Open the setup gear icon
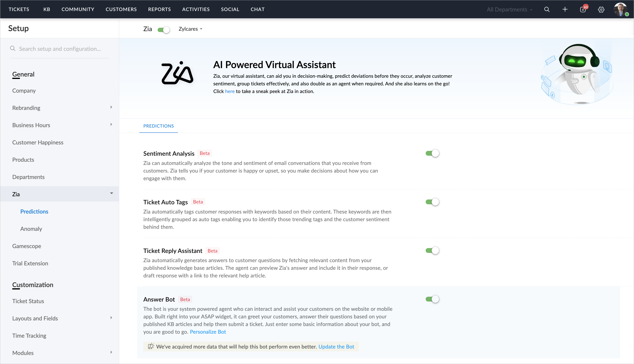The width and height of the screenshot is (634, 364). click(601, 9)
